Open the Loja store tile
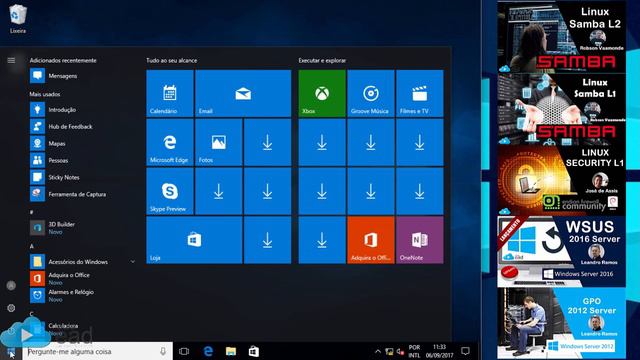The height and width of the screenshot is (360, 640). [194, 240]
